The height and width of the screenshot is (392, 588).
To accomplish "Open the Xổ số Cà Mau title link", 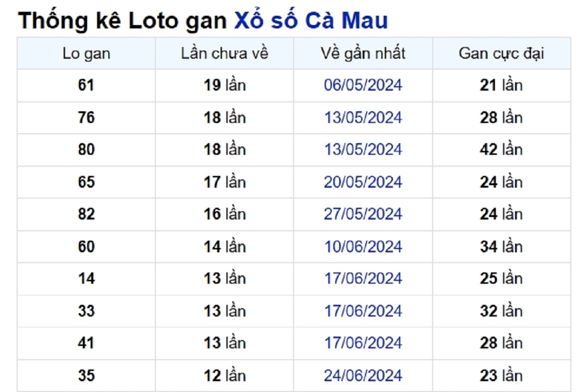I will click(311, 21).
